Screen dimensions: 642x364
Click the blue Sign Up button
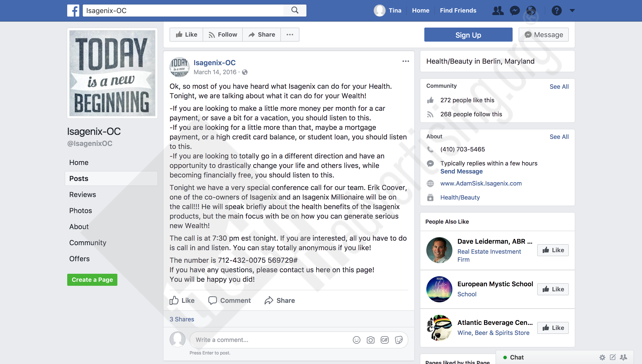click(468, 35)
